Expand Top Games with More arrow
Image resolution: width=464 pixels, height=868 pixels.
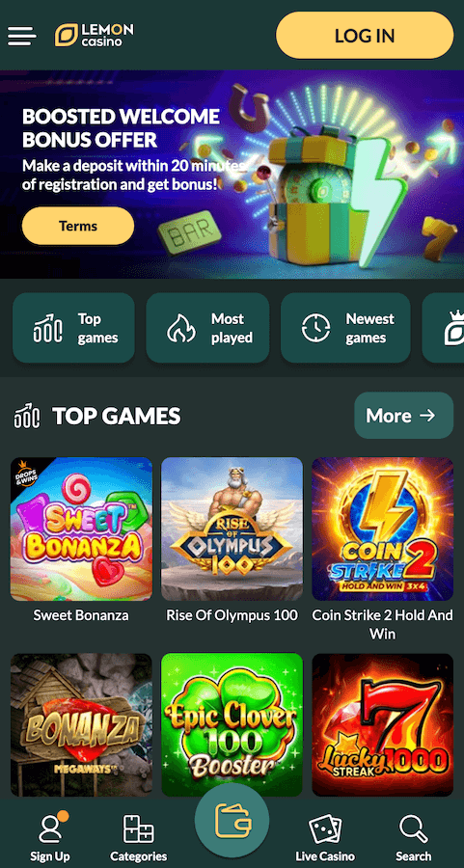(x=403, y=416)
